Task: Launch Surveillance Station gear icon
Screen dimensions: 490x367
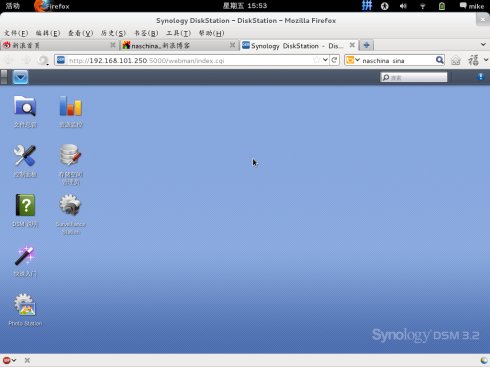Action: [x=70, y=205]
